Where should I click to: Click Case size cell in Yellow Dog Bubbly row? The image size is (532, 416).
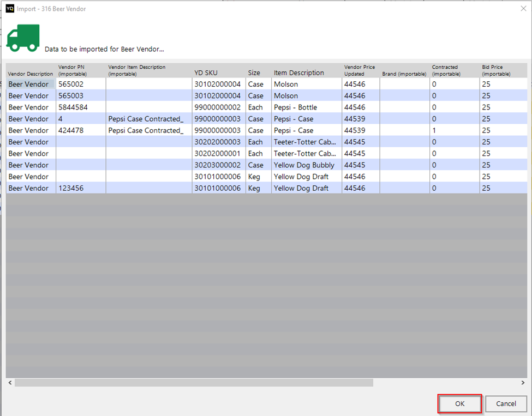[259, 165]
